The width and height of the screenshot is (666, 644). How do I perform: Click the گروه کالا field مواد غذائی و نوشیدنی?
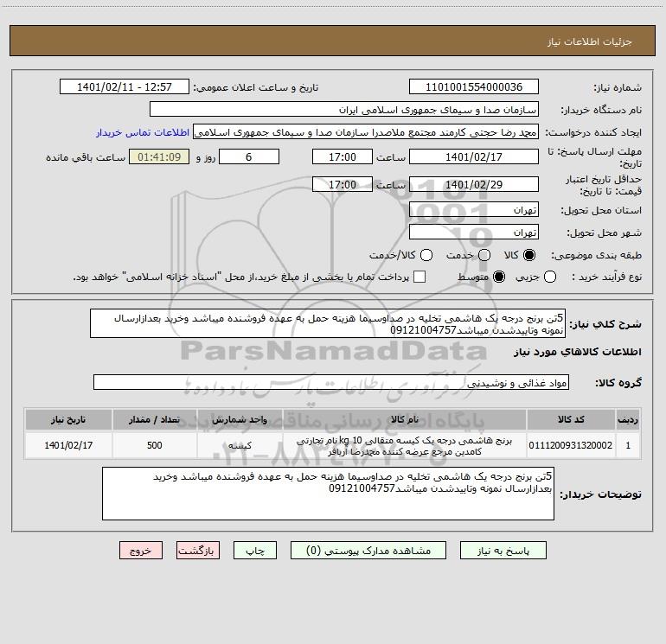click(331, 382)
